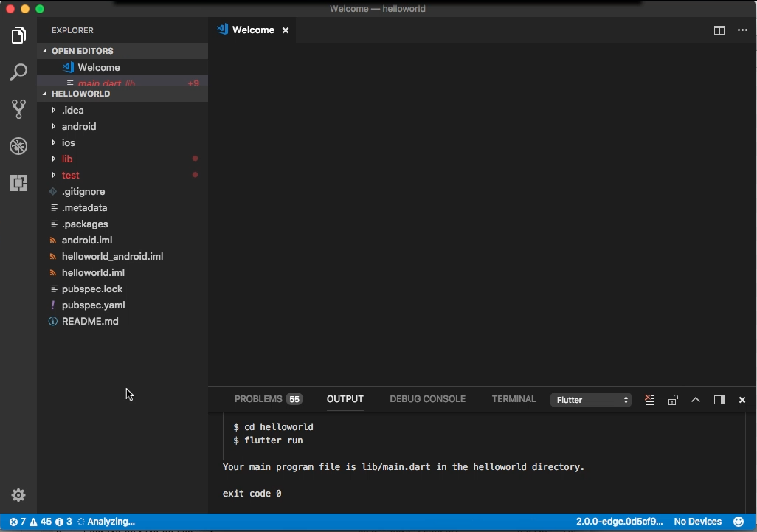757x532 pixels.
Task: Open the Explorer view in activity bar
Action: click(x=18, y=35)
